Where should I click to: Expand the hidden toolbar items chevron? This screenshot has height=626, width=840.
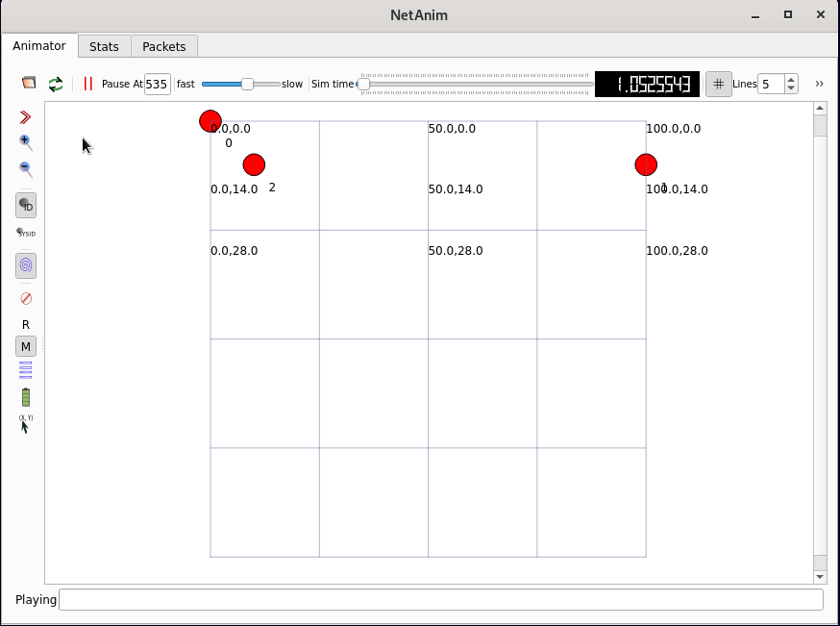[819, 84]
